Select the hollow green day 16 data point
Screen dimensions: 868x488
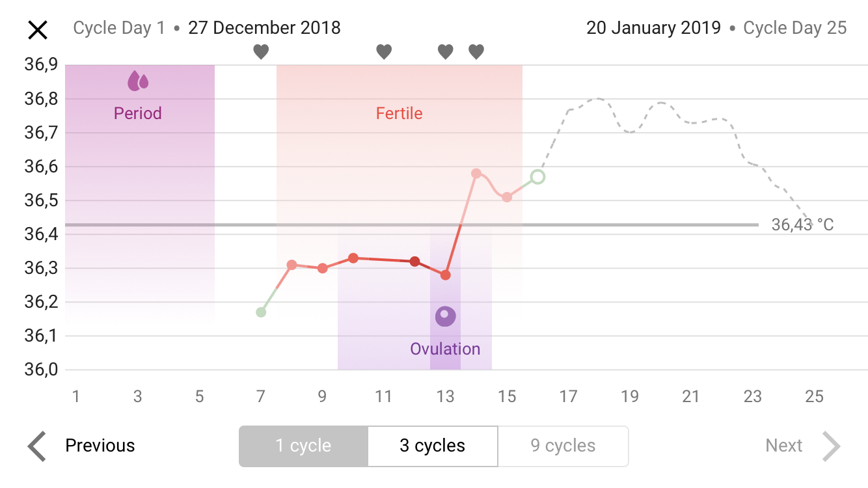pyautogui.click(x=537, y=177)
